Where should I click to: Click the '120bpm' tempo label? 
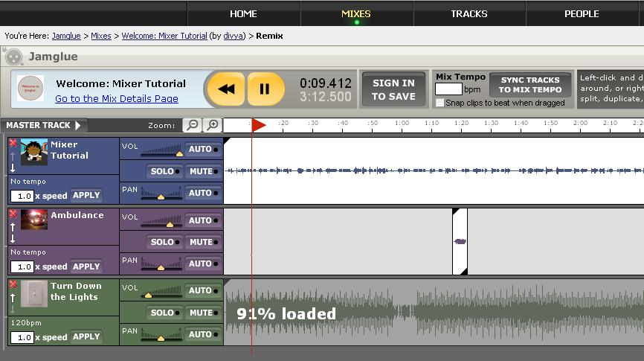tap(26, 323)
